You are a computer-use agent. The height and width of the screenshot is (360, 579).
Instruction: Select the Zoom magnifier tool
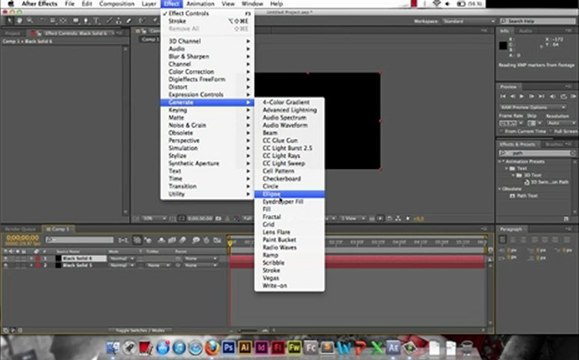[30, 21]
